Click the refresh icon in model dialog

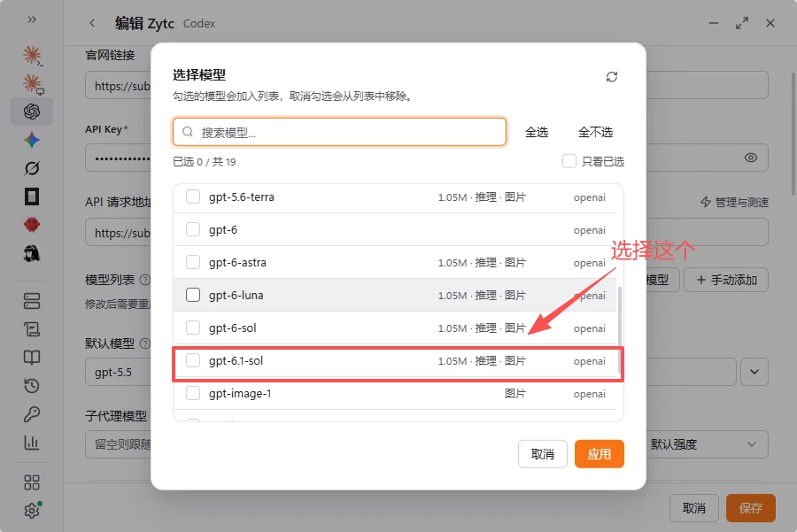pos(611,77)
